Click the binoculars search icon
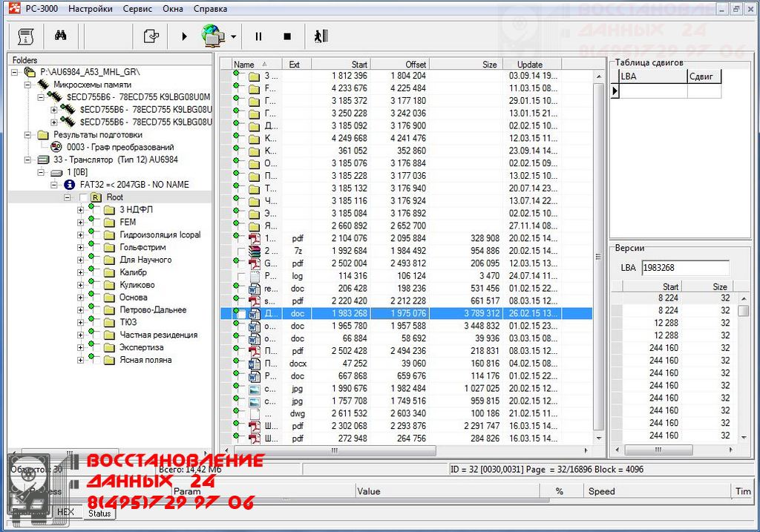760x532 pixels. (60, 36)
